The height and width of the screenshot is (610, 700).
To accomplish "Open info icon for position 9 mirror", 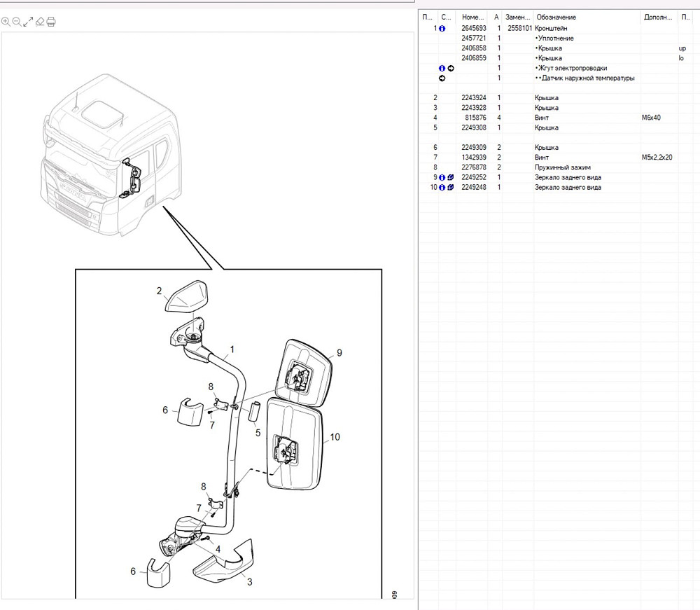I will coord(442,178).
